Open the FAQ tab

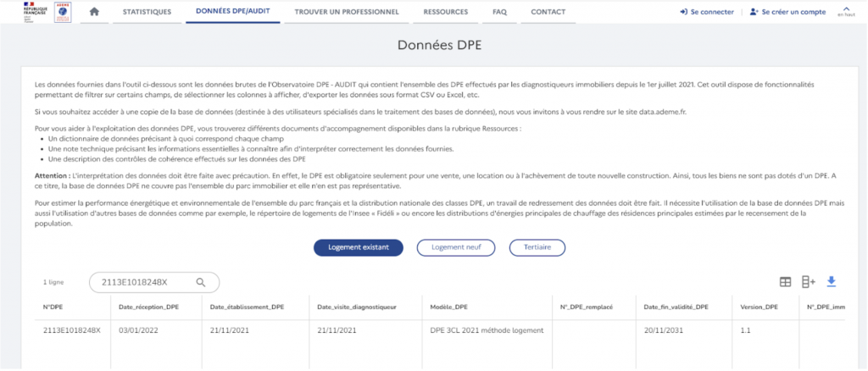click(x=499, y=12)
